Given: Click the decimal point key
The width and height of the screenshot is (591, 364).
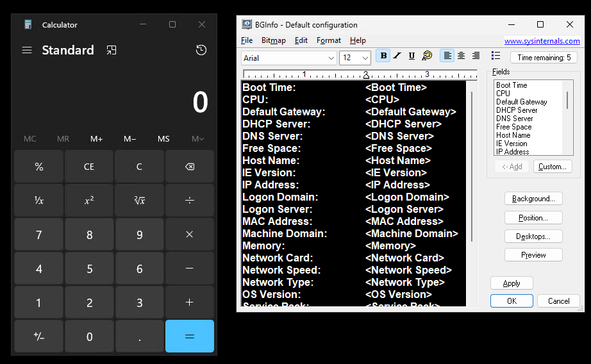Looking at the screenshot, I should tap(140, 336).
